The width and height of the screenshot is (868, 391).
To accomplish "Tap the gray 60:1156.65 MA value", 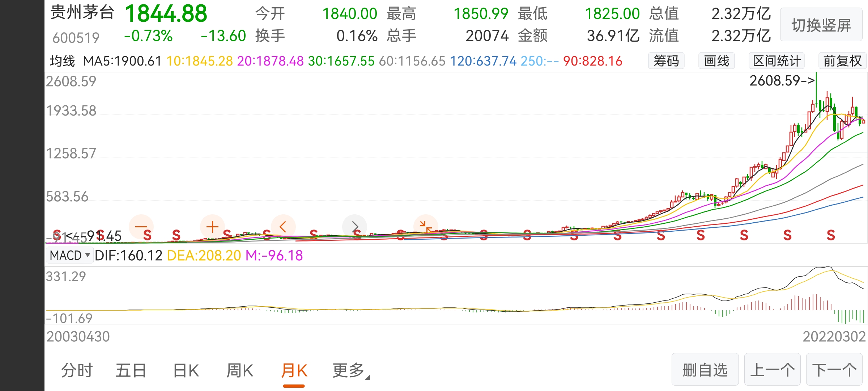I will tap(412, 61).
